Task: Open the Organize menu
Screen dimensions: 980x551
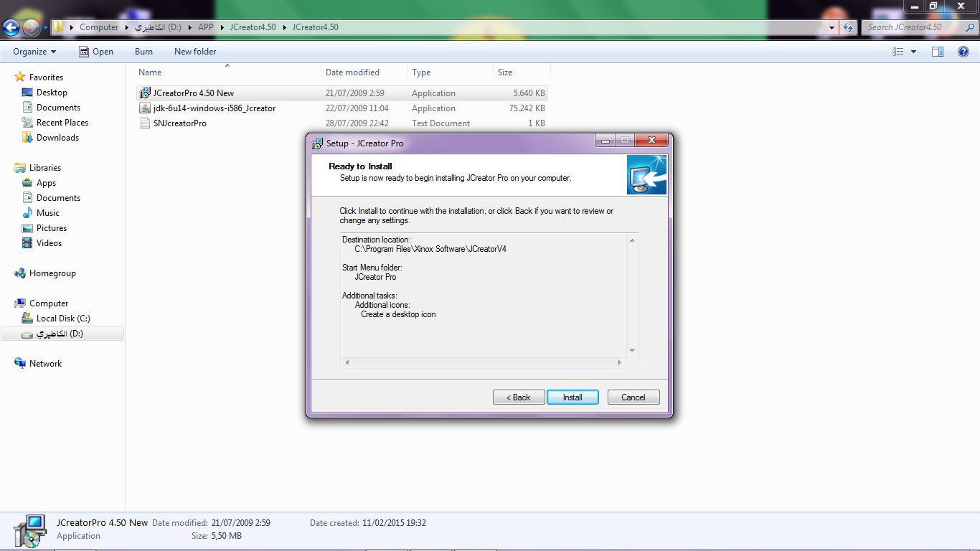Action: (34, 52)
